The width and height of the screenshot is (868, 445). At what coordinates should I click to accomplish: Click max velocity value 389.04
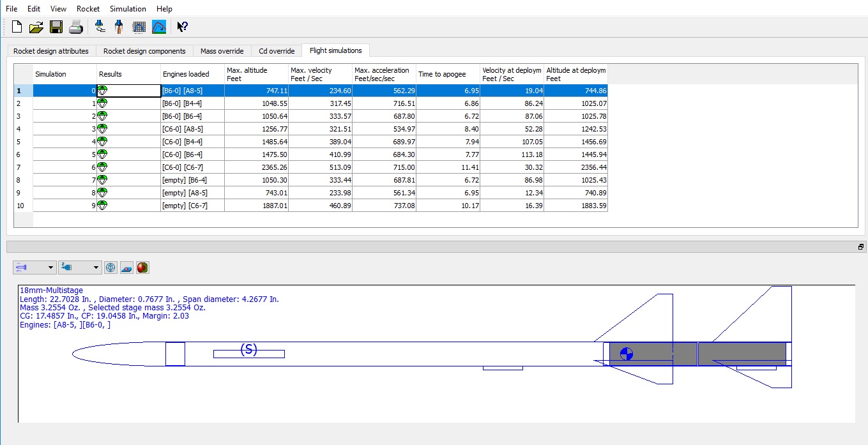pos(320,142)
